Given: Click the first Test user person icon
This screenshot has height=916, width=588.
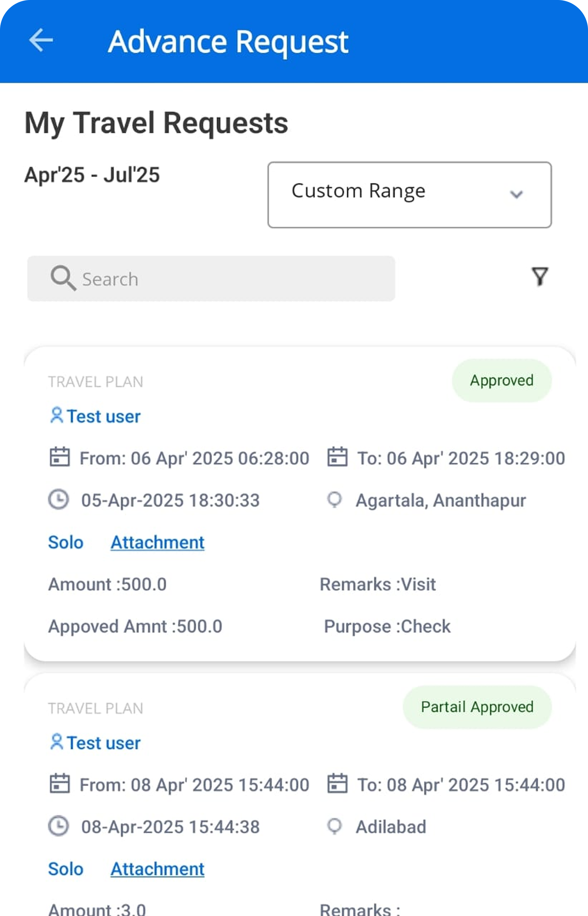Looking at the screenshot, I should pos(56,415).
